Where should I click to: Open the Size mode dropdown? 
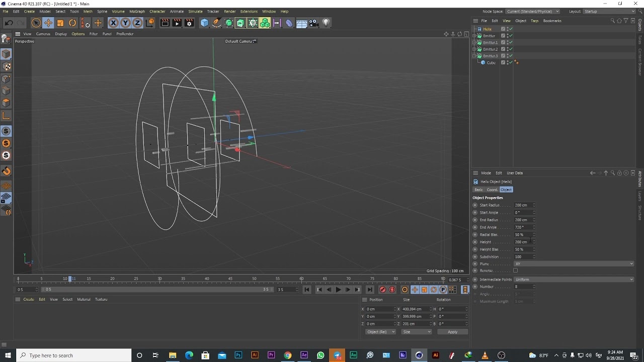click(x=417, y=332)
